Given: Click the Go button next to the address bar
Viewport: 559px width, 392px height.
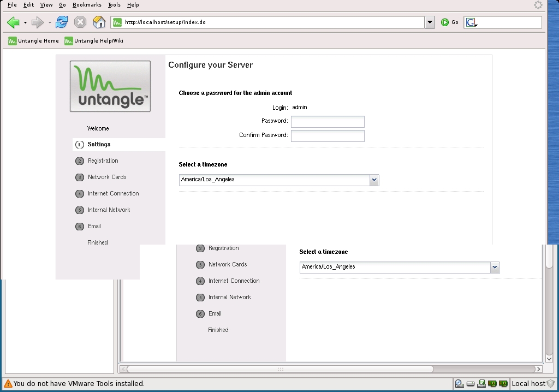Looking at the screenshot, I should [450, 22].
